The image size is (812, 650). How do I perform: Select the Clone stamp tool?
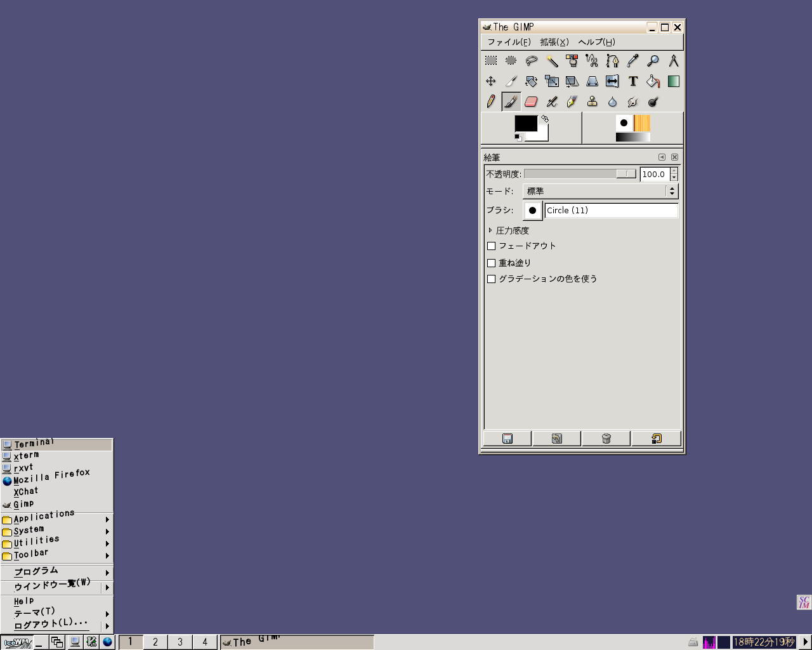593,102
